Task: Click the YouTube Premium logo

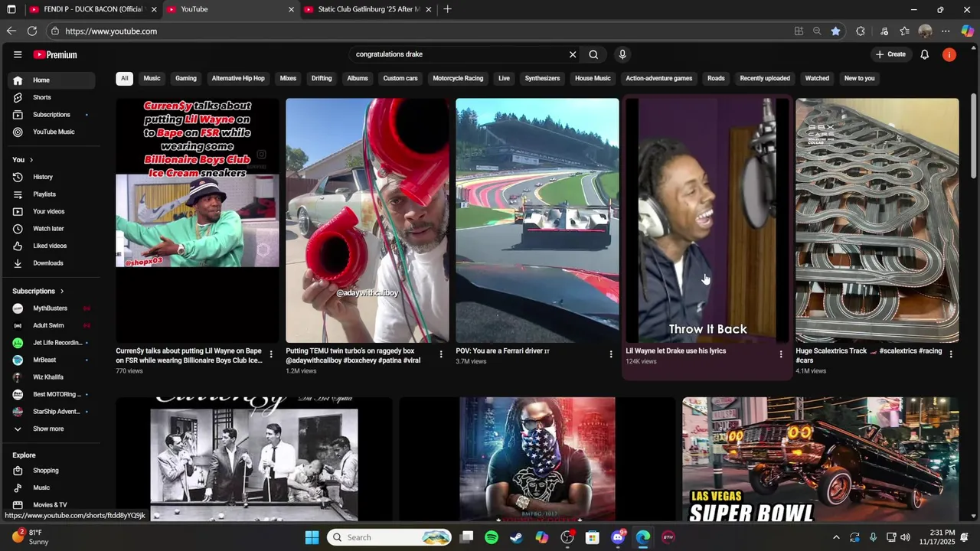Action: pos(55,54)
